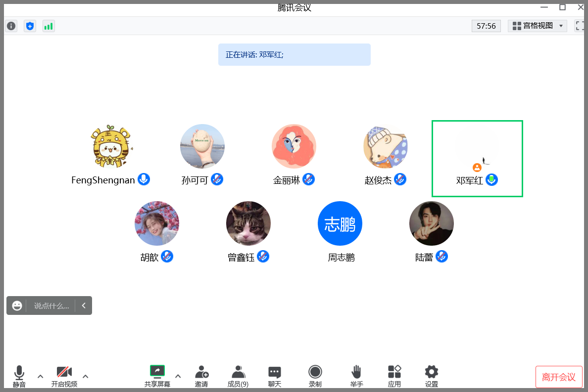Open the 聊天 chat panel

[x=275, y=376]
